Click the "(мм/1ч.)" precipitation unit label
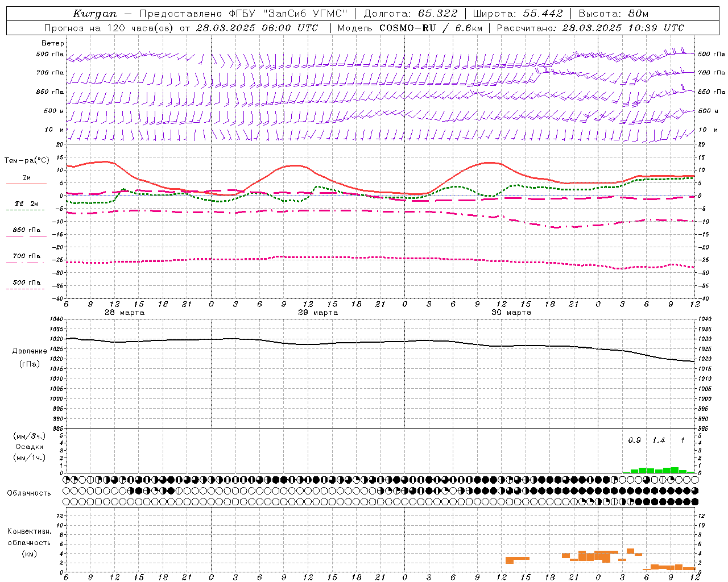This screenshot has height=582, width=728. (x=30, y=458)
